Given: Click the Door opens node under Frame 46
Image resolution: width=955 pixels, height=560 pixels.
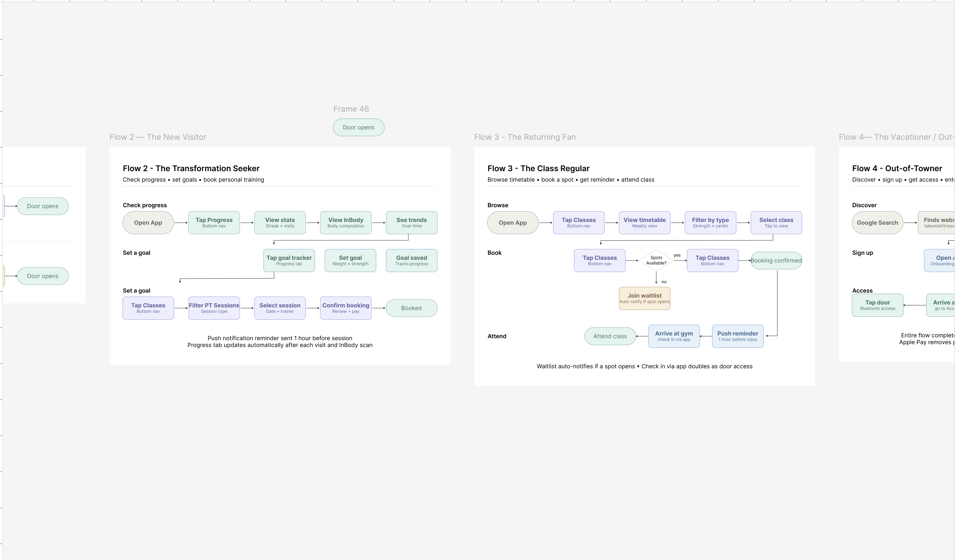Looking at the screenshot, I should pos(359,127).
